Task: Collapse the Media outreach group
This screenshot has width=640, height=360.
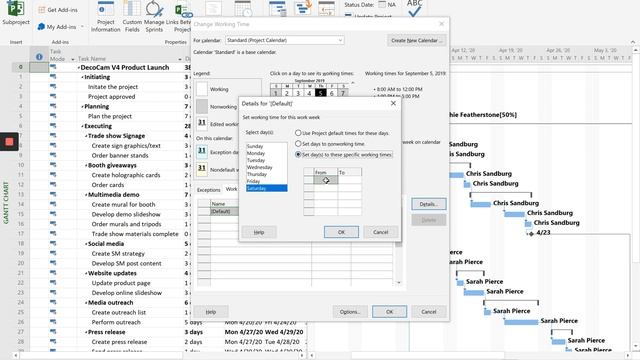Action: [86, 302]
